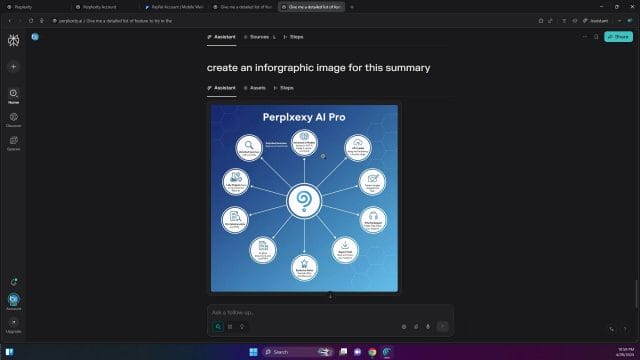
Task: Select the top Assistant tab
Action: tap(221, 37)
